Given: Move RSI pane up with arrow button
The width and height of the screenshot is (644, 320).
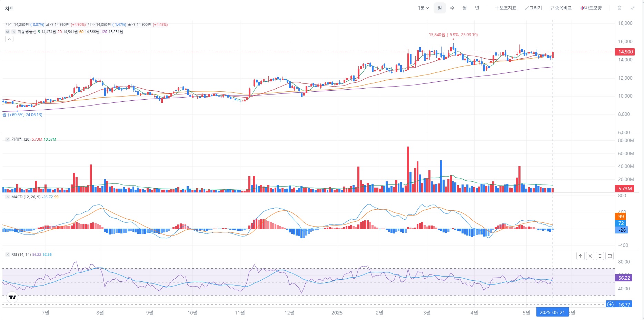Looking at the screenshot, I should coord(581,256).
